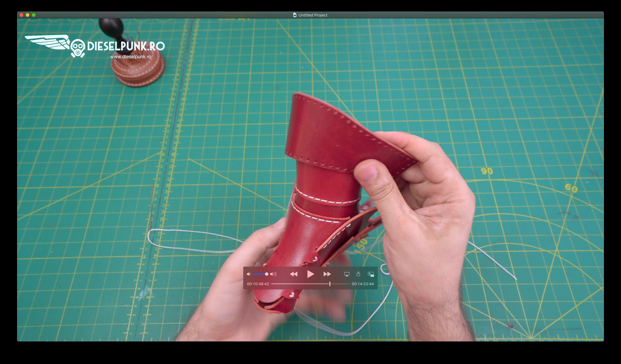Click the Untitled Project window title

pyautogui.click(x=313, y=15)
